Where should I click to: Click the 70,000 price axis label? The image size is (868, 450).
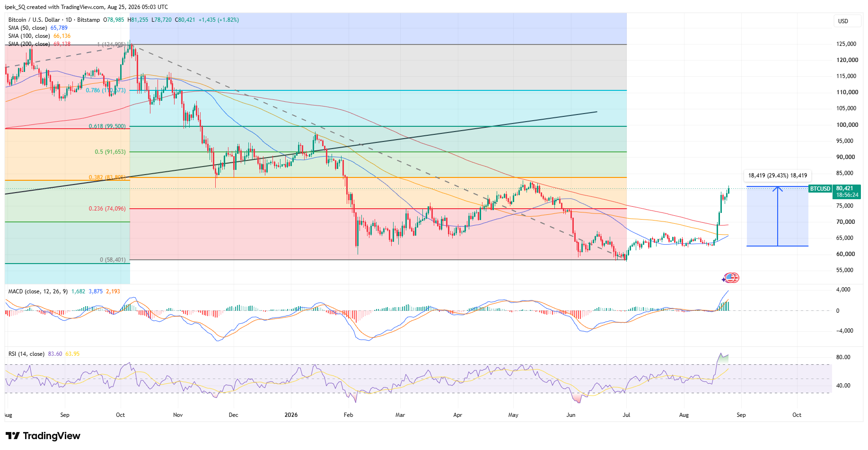tap(845, 222)
